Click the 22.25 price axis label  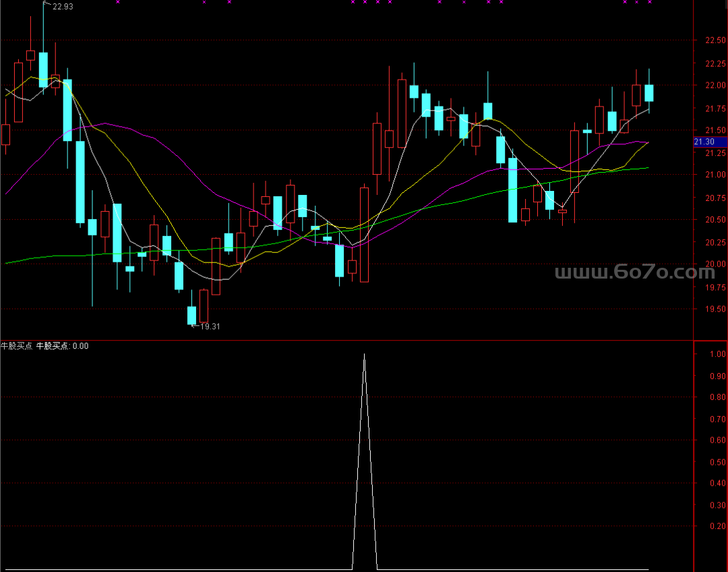point(715,63)
